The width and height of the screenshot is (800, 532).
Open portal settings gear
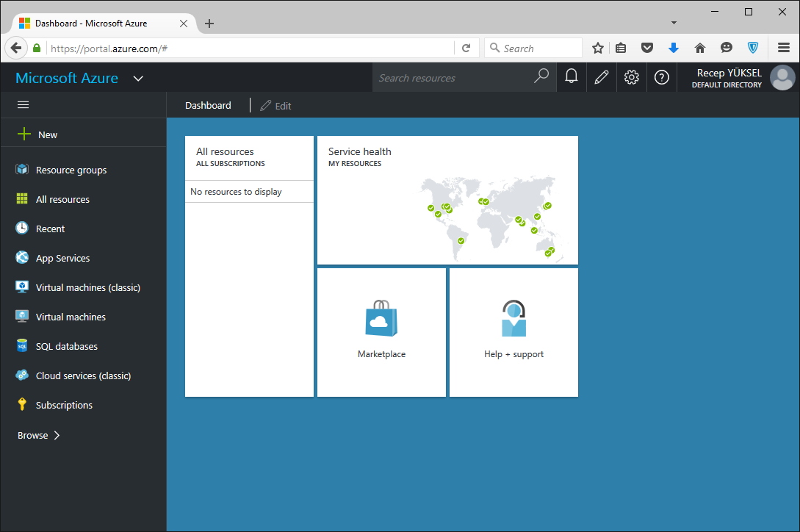click(x=632, y=77)
